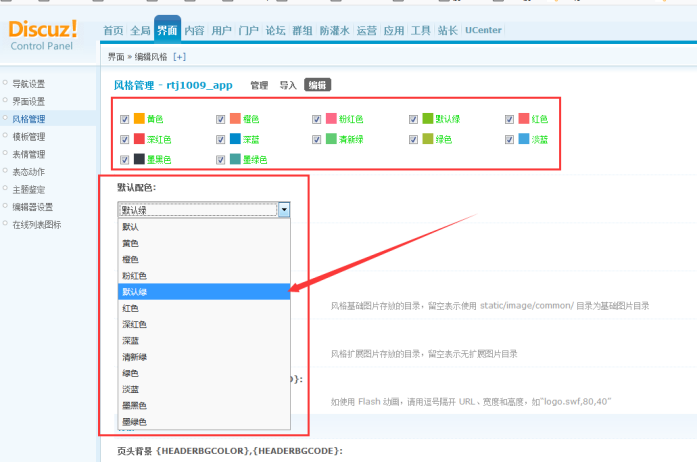Click the light blue 淡蓝 swatch

[524, 139]
